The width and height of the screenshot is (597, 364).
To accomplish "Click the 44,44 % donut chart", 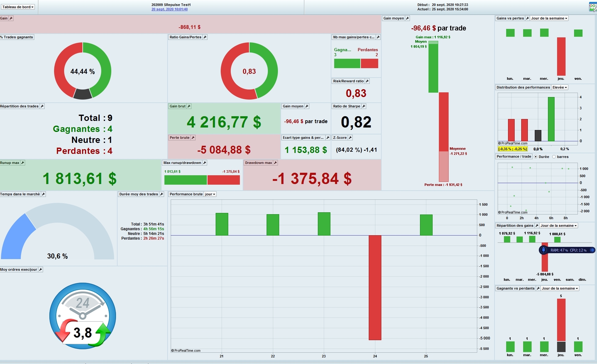I will click(x=83, y=71).
